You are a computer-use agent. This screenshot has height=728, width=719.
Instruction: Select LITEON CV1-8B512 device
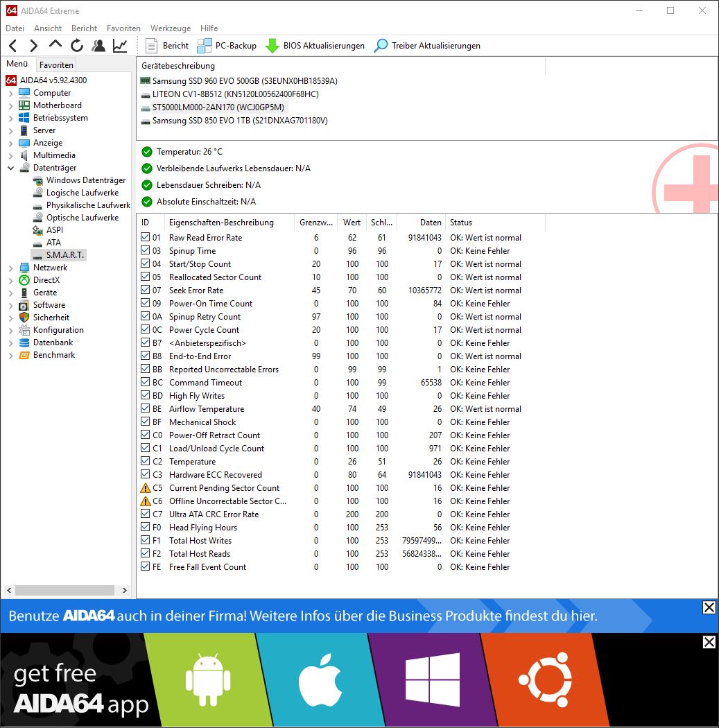click(x=235, y=94)
